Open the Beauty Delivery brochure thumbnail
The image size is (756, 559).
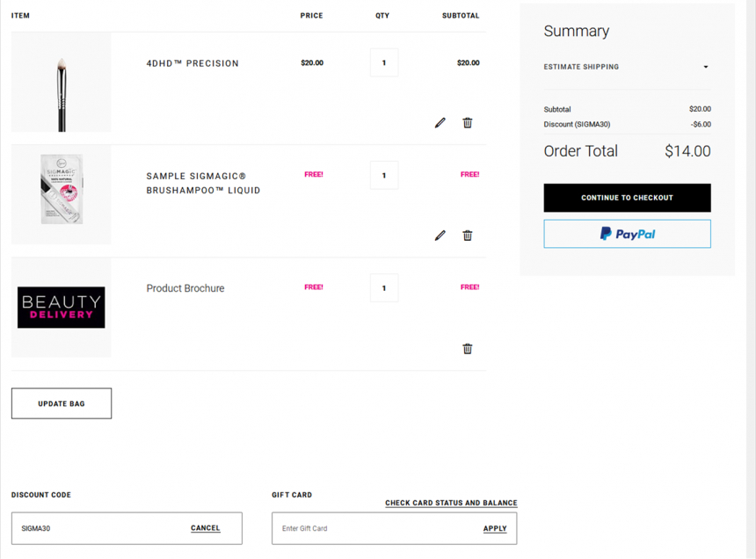(62, 308)
